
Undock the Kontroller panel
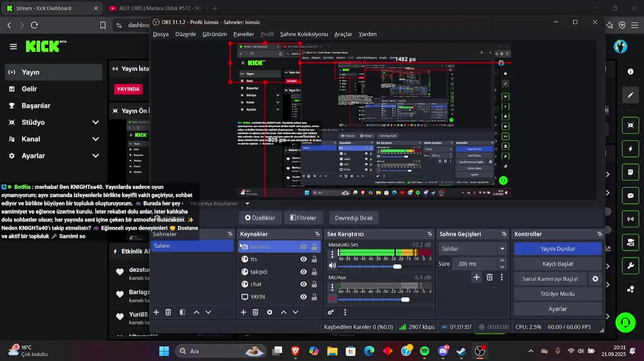pos(599,234)
